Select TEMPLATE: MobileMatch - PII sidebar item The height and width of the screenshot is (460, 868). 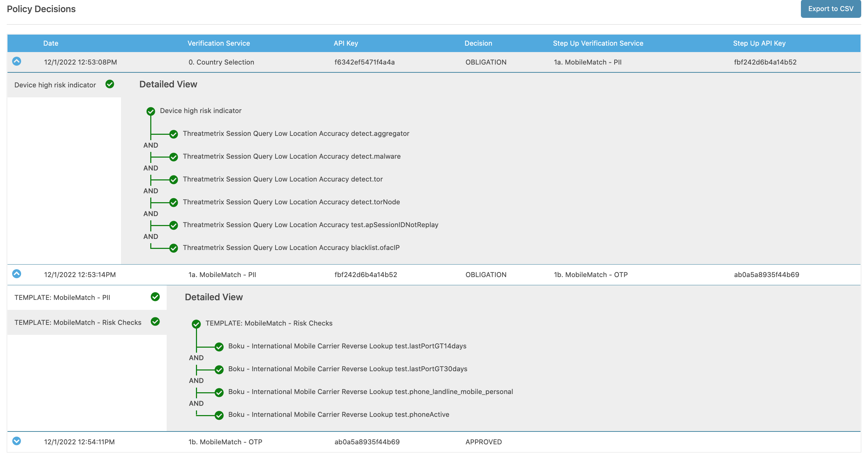point(87,297)
